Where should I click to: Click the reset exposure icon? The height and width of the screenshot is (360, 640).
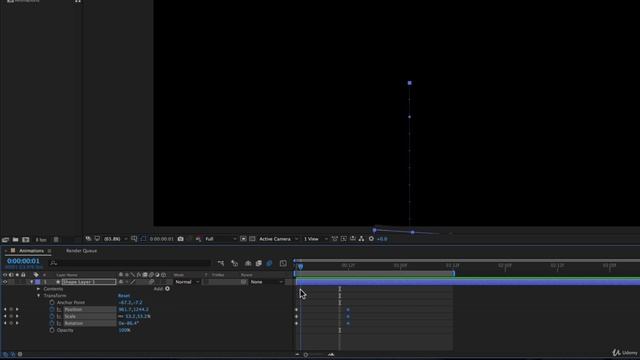(x=371, y=239)
